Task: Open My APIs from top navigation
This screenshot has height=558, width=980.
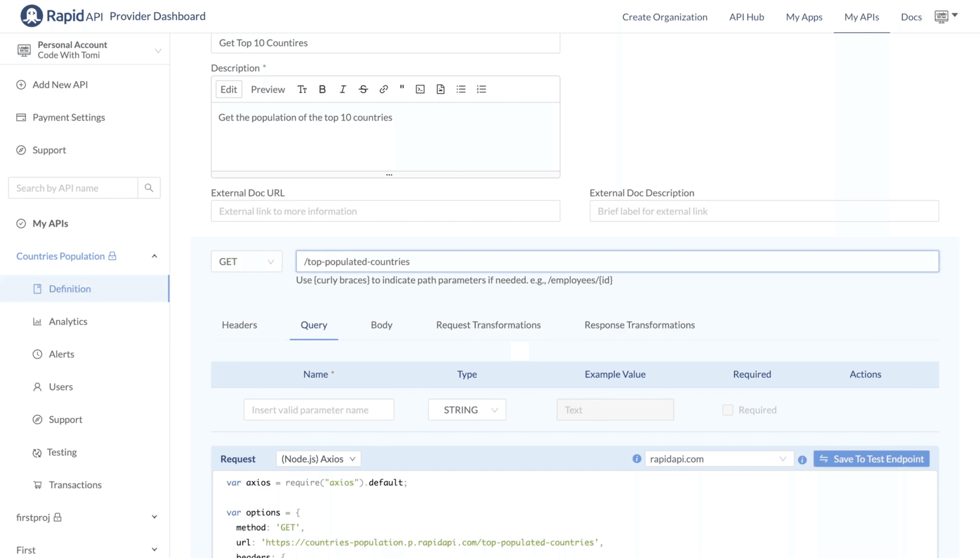Action: [x=861, y=17]
